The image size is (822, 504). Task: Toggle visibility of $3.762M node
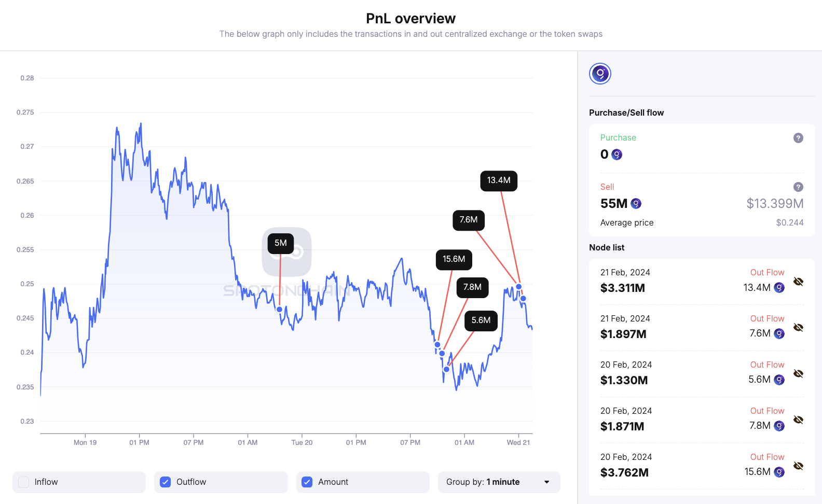point(798,466)
